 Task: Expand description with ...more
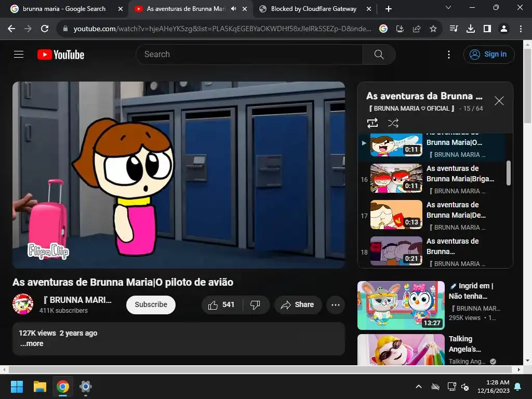tap(32, 343)
